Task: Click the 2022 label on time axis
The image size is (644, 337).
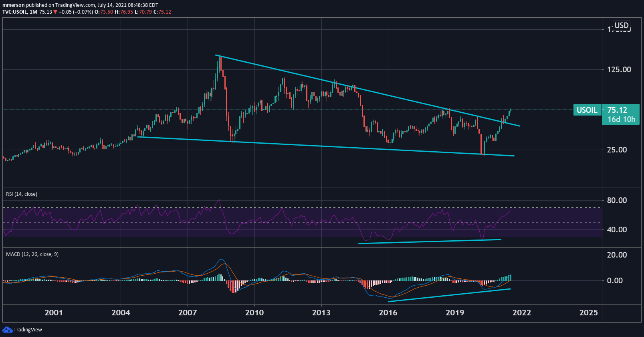Action: click(521, 313)
